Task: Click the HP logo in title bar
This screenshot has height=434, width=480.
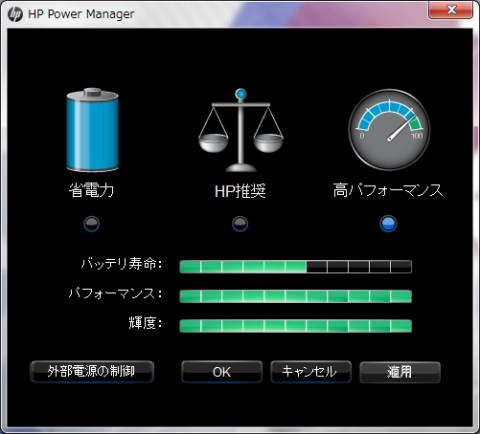Action: [x=15, y=14]
